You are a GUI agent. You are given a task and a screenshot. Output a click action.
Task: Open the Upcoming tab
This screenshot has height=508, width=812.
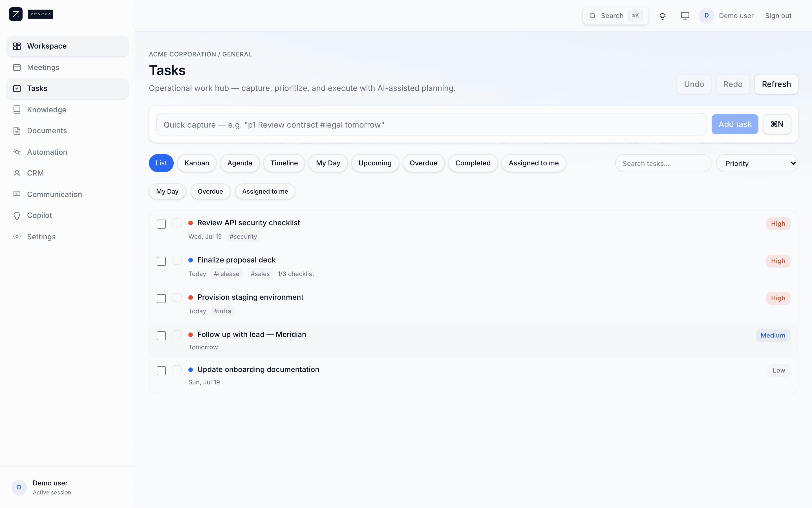tap(375, 163)
